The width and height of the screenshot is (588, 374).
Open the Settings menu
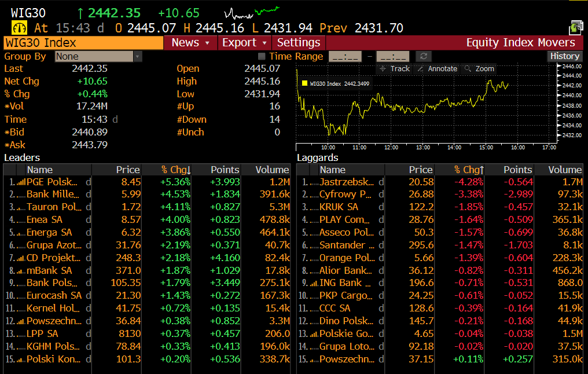(x=298, y=42)
